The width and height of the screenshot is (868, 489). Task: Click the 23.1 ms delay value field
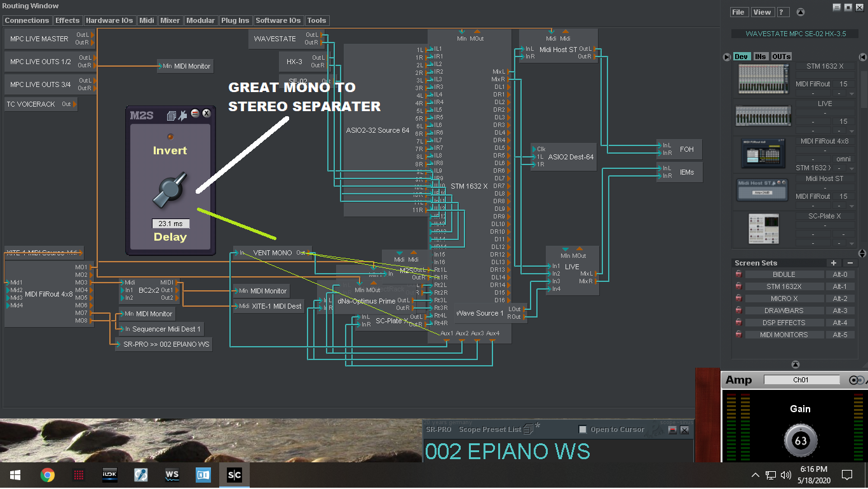170,224
